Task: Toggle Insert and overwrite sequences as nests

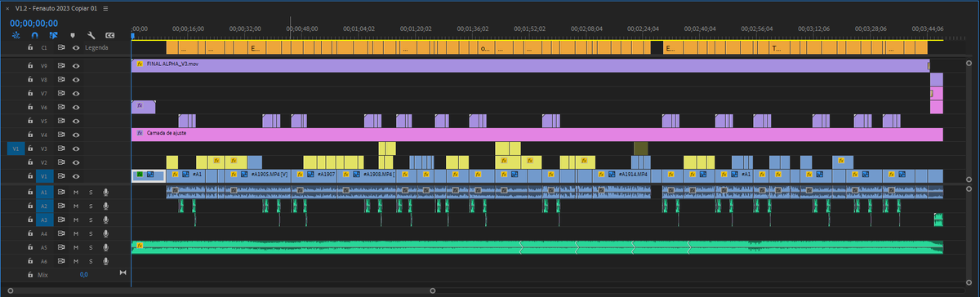Action: coord(16,36)
